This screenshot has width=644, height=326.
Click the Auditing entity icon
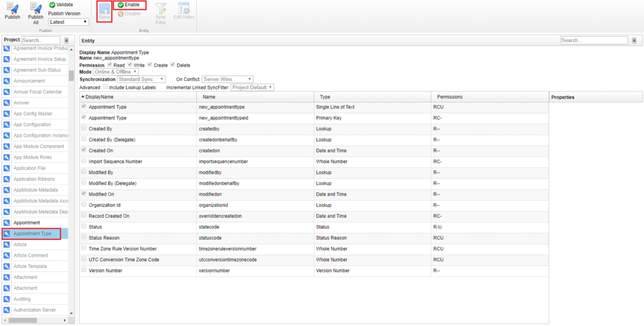(x=6, y=299)
